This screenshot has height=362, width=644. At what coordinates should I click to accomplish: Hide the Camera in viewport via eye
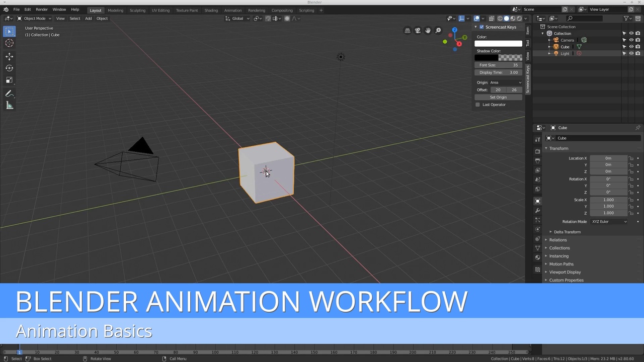(631, 40)
